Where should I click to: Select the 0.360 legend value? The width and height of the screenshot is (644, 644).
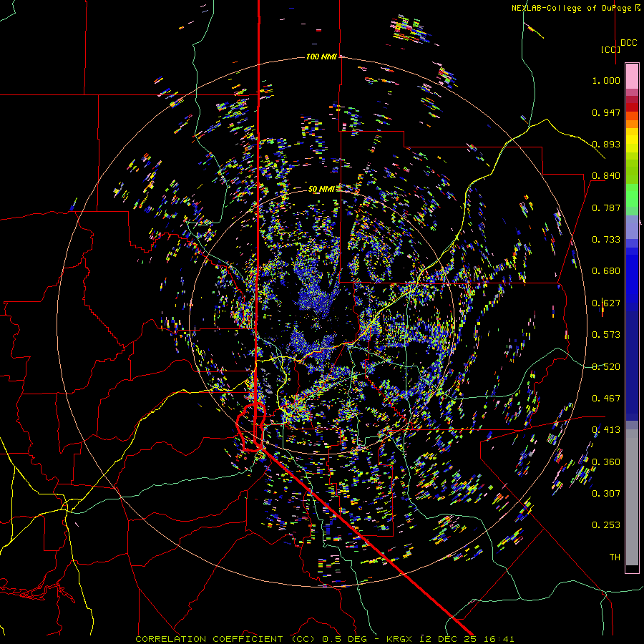click(x=606, y=462)
